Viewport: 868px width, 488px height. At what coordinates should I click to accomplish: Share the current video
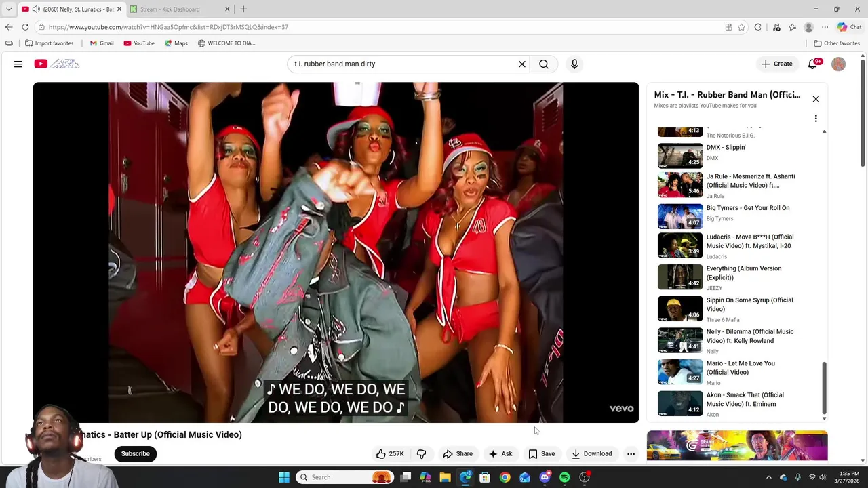(x=458, y=453)
